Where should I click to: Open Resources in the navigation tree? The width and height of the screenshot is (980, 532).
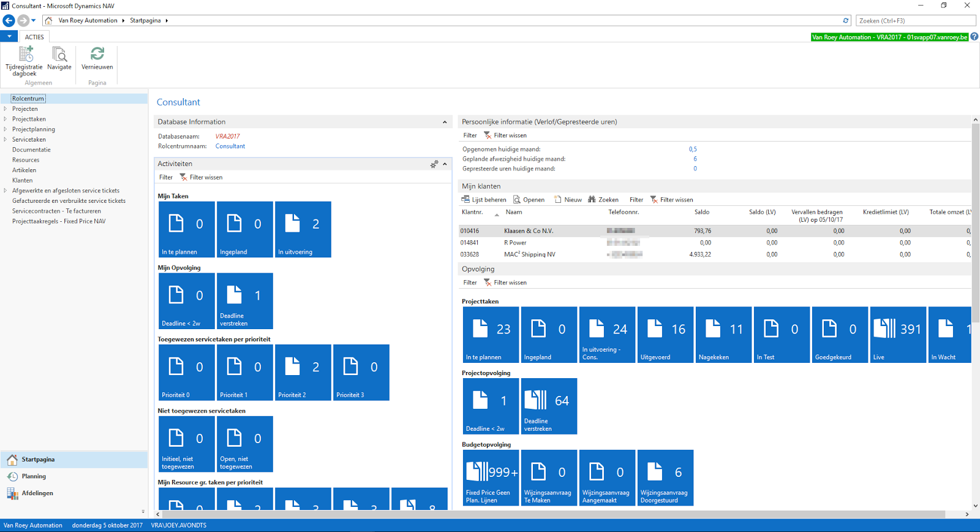26,160
